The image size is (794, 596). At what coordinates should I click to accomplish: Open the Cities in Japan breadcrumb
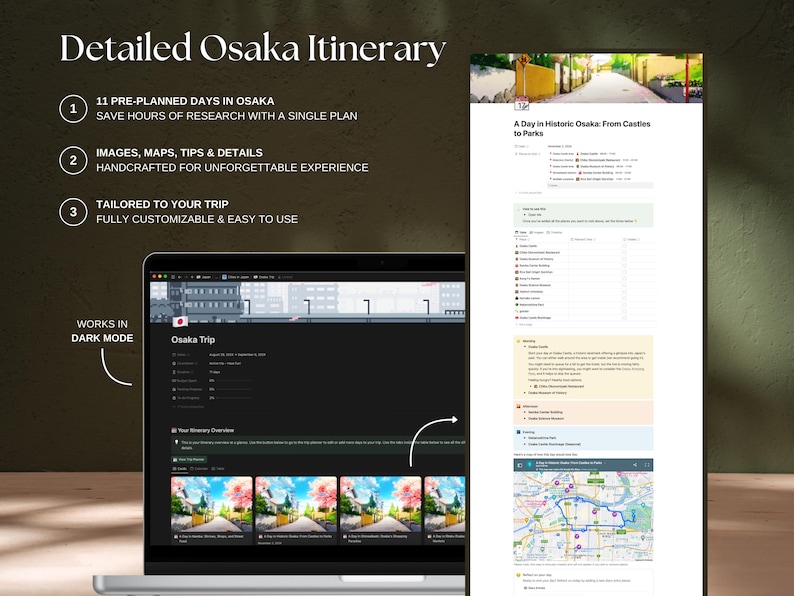tap(236, 277)
